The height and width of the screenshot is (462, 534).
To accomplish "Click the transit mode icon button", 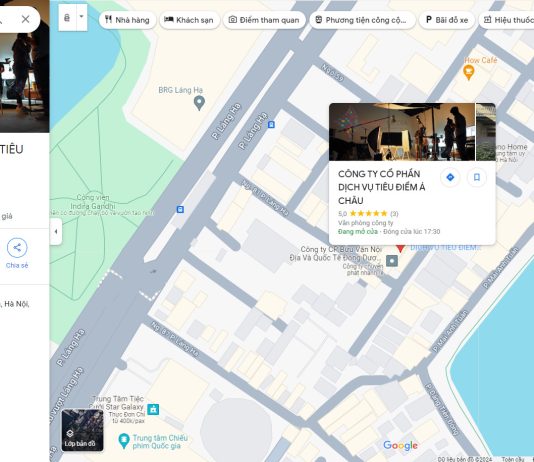I will 67,18.
